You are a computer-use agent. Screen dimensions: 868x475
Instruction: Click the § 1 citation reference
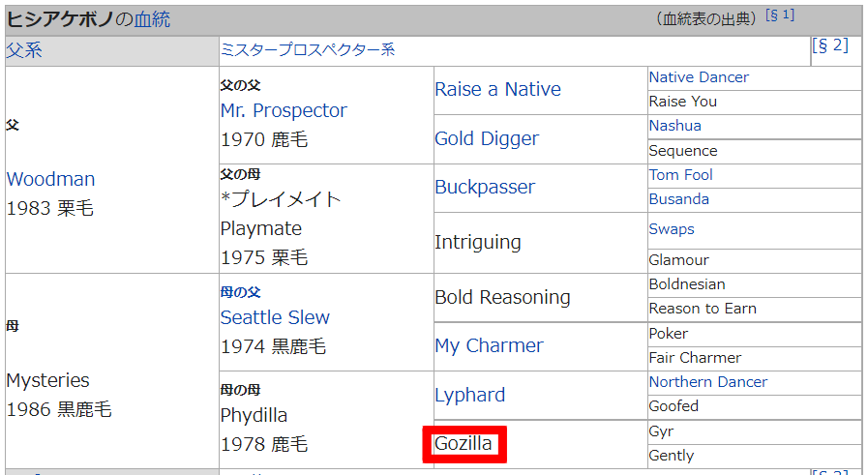780,15
